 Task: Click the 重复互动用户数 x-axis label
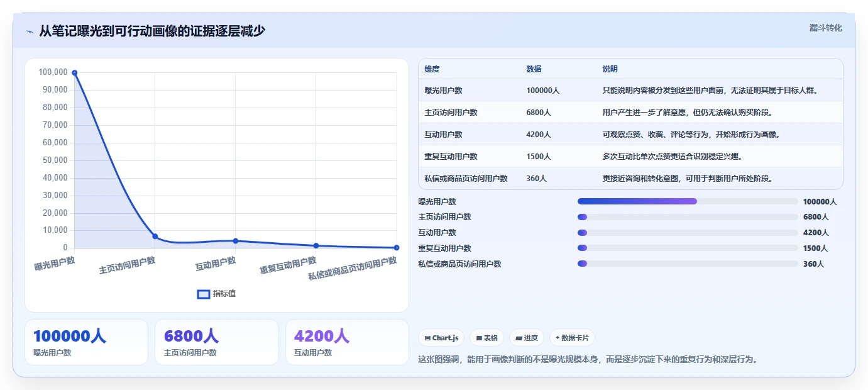coord(288,265)
